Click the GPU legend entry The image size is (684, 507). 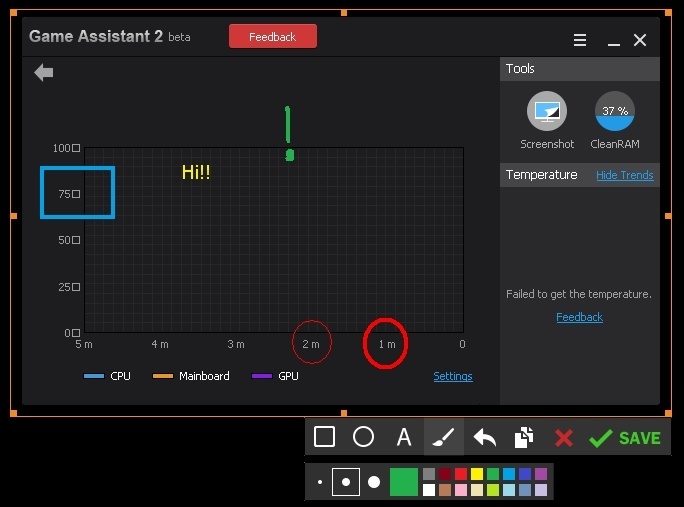[275, 376]
